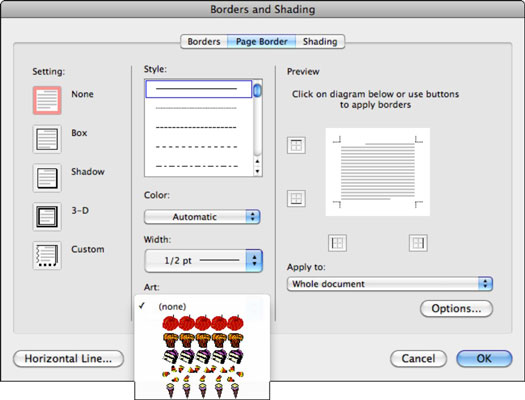The width and height of the screenshot is (525, 400).
Task: Select the None border setting icon
Action: point(47,100)
